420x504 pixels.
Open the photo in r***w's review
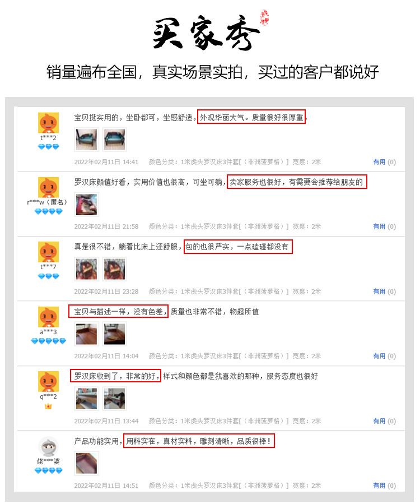tap(86, 204)
